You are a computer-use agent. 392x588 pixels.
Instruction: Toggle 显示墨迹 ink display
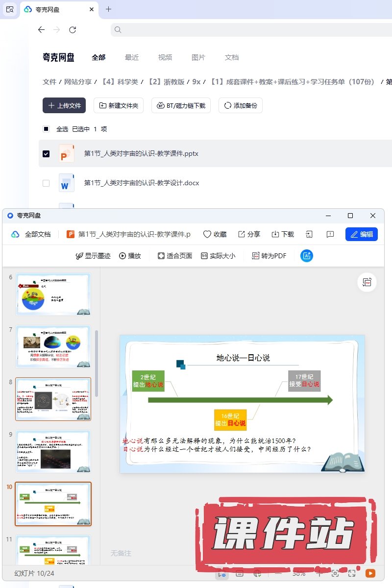click(x=93, y=256)
